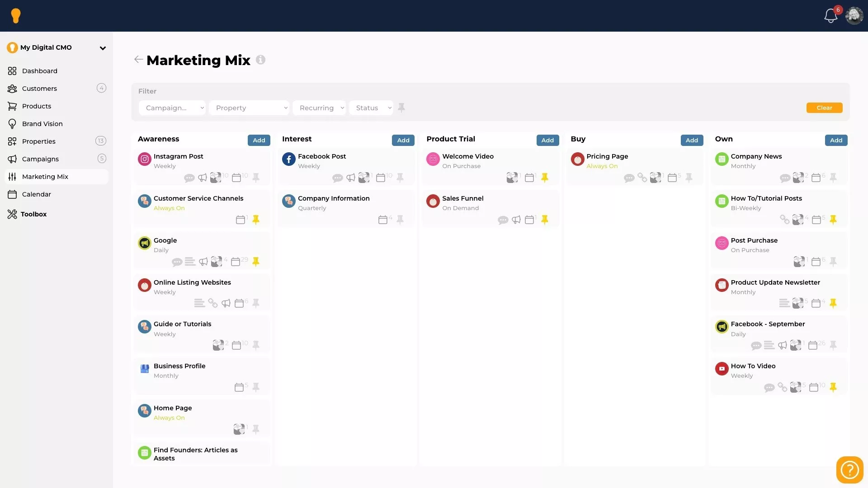This screenshot has width=868, height=488.
Task: Click calendar icon on Business Profile card
Action: (x=239, y=388)
